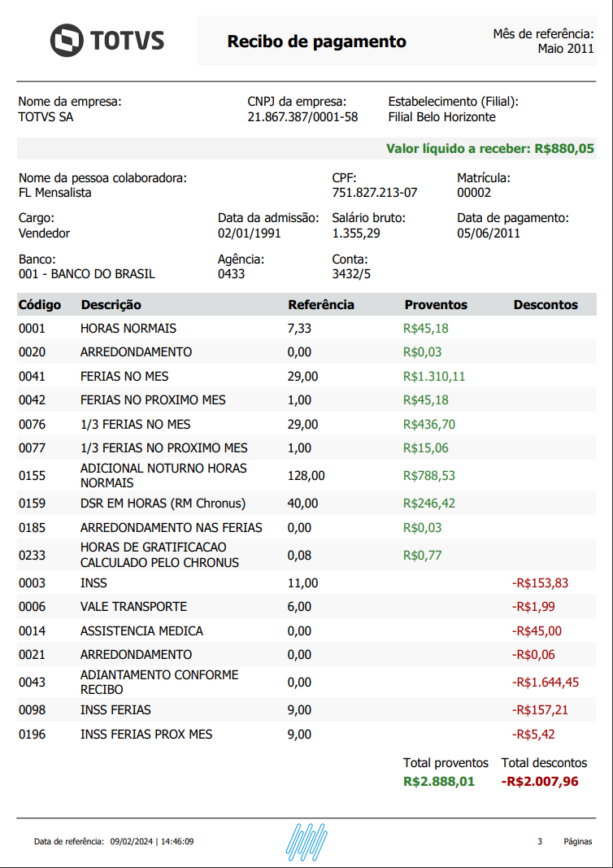The image size is (613, 868).
Task: Click the Código column header
Action: point(40,305)
